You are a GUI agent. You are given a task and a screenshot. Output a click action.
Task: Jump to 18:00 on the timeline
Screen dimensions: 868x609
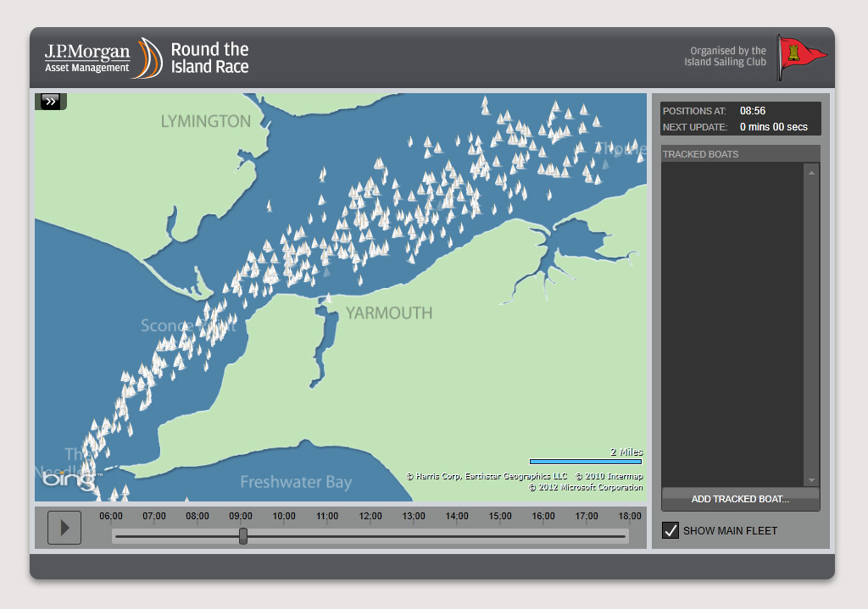pyautogui.click(x=629, y=535)
